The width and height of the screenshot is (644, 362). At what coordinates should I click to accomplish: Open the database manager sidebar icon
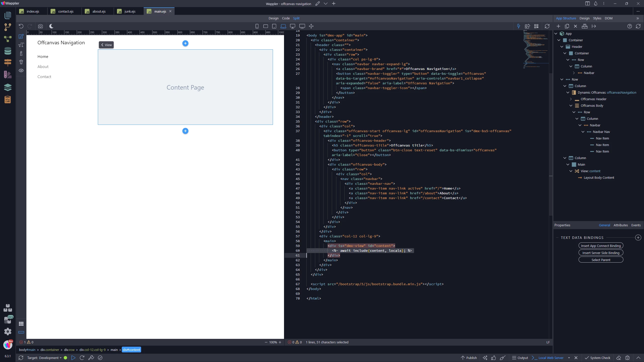(x=8, y=51)
